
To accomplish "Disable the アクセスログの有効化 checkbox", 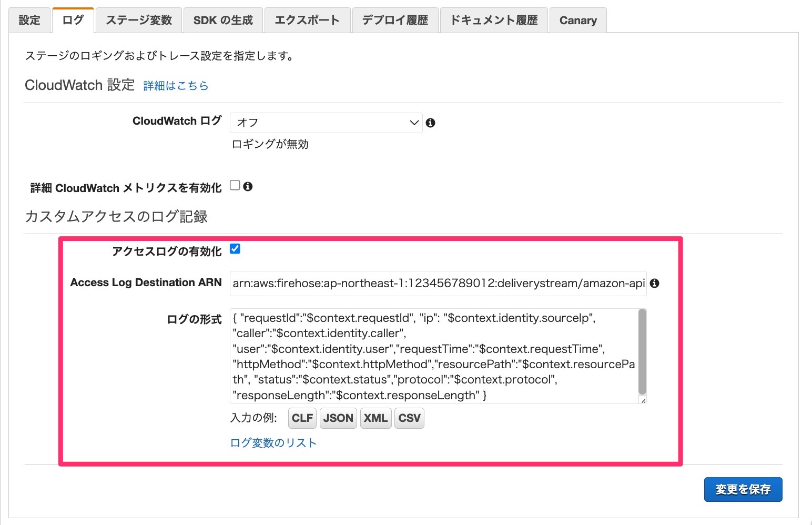I will (x=235, y=249).
